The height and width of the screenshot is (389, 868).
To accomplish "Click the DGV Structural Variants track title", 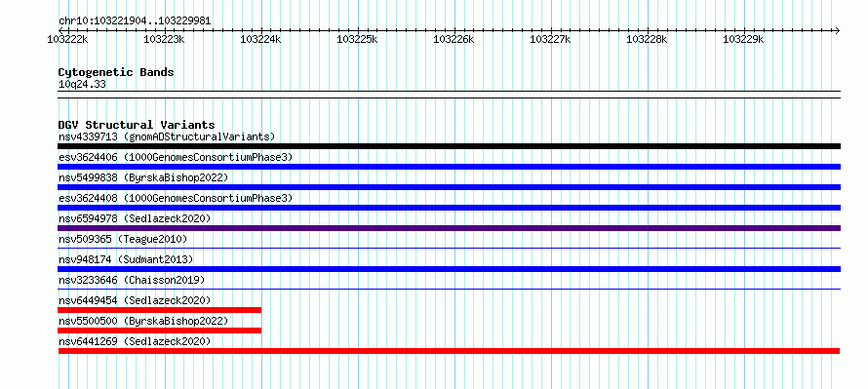I will click(x=137, y=125).
